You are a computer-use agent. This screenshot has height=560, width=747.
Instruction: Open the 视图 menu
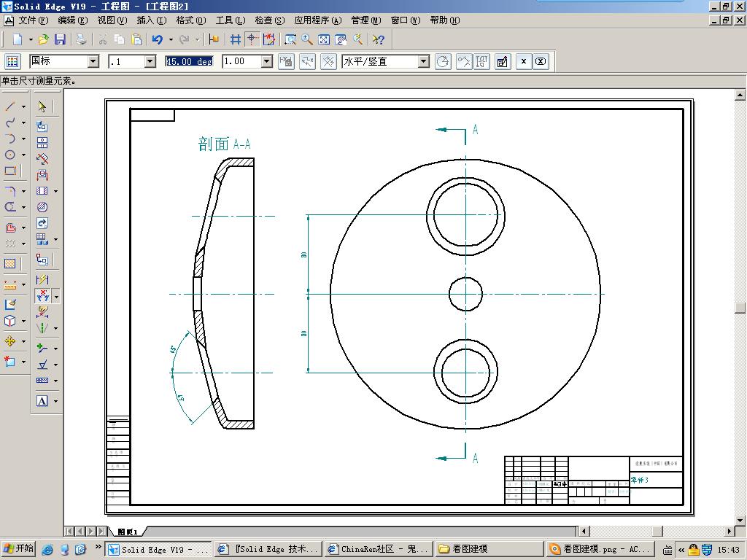tap(112, 20)
